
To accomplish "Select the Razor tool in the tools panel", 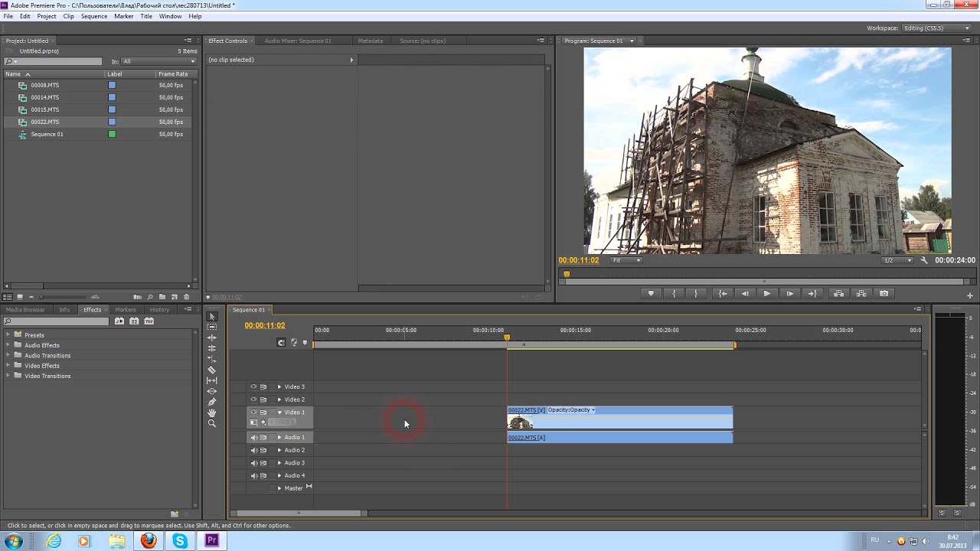I will [x=212, y=370].
